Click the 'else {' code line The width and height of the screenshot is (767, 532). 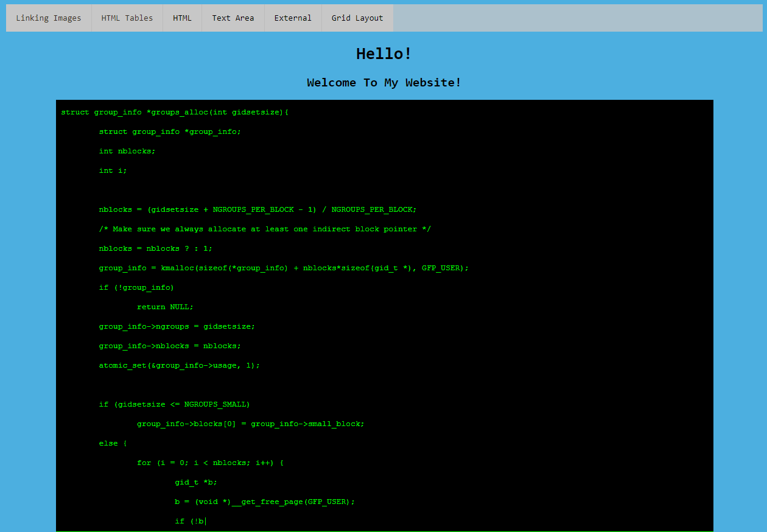pyautogui.click(x=113, y=443)
